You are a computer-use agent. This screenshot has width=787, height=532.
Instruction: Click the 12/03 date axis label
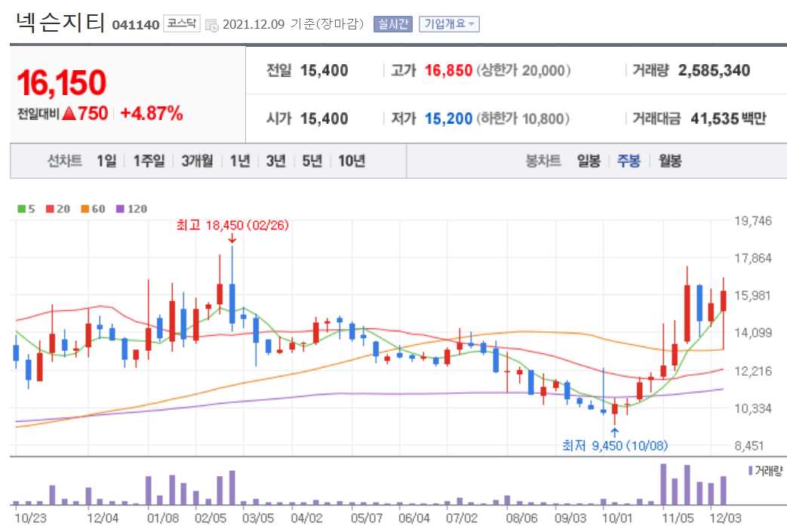(x=725, y=518)
